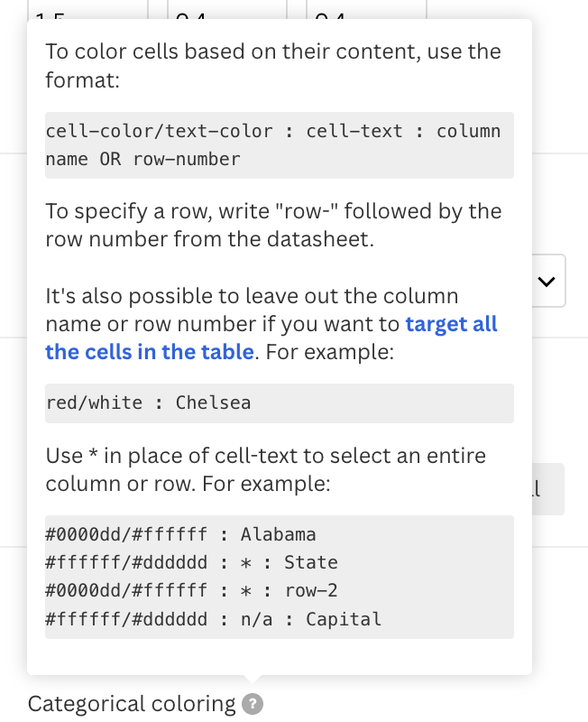Image resolution: width=588 pixels, height=722 pixels.
Task: Click the Categorical coloring label
Action: click(132, 704)
